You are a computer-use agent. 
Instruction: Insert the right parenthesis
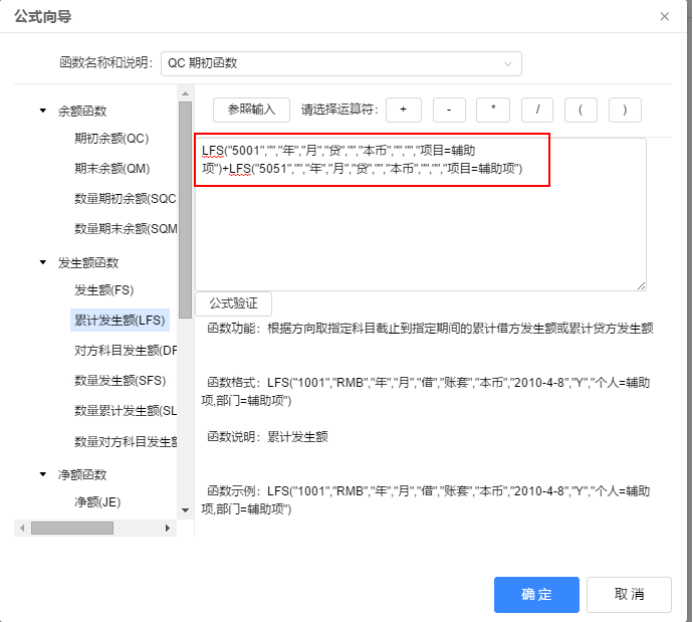(x=625, y=109)
